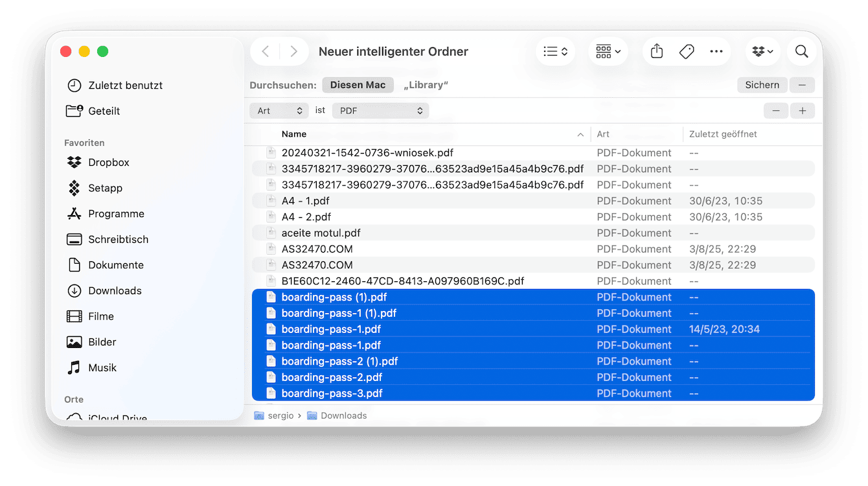Click the Share toolbar icon

pos(657,52)
